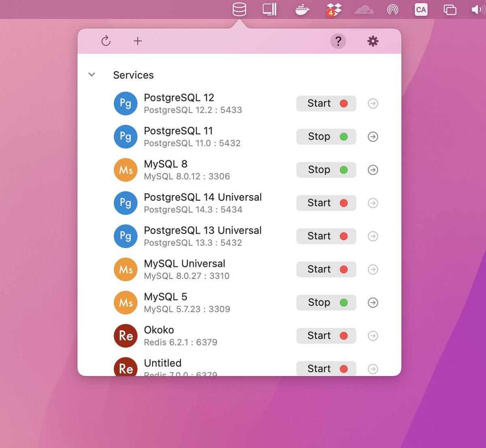This screenshot has width=486, height=448.
Task: Select MySQL Universal service name
Action: click(185, 264)
